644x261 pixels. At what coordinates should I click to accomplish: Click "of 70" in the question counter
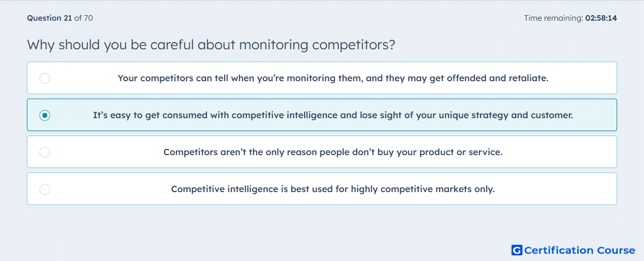coord(83,18)
